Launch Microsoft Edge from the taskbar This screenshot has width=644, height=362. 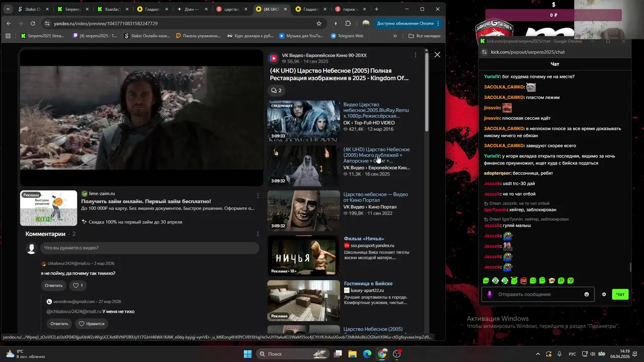367,354
